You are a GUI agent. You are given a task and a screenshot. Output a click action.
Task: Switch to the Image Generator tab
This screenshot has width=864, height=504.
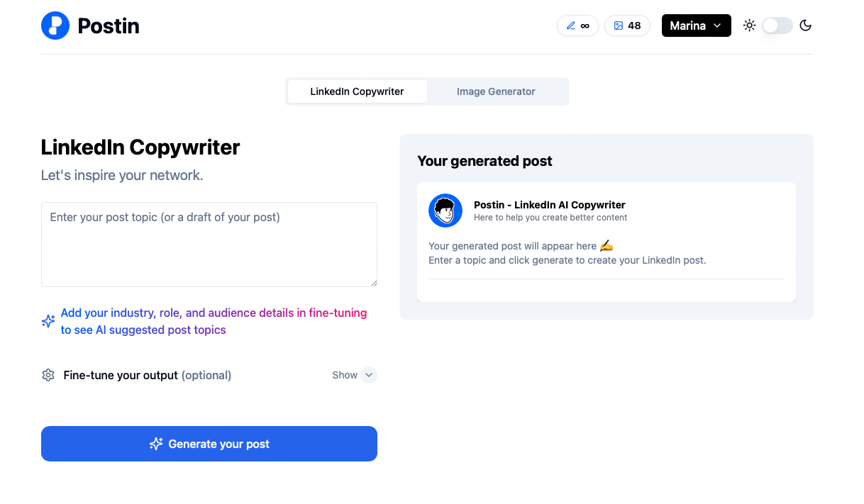coord(496,91)
